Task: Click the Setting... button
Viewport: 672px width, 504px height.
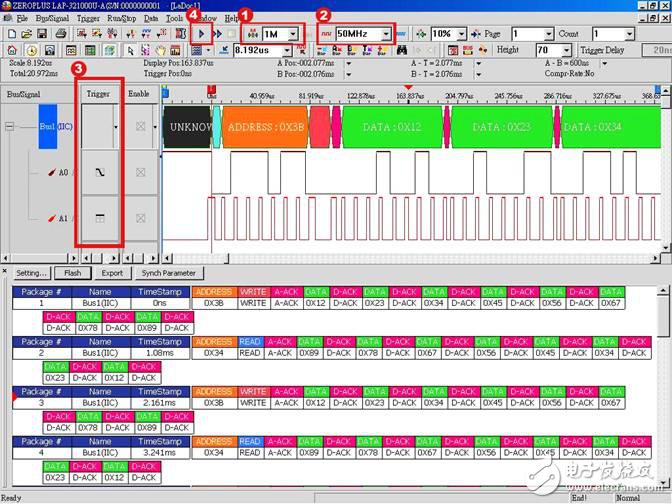Action: tap(31, 273)
